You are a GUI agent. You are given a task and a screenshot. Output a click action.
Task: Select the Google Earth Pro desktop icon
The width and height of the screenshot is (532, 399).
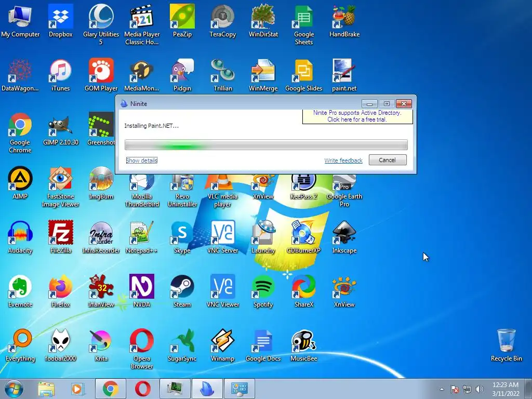click(344, 190)
